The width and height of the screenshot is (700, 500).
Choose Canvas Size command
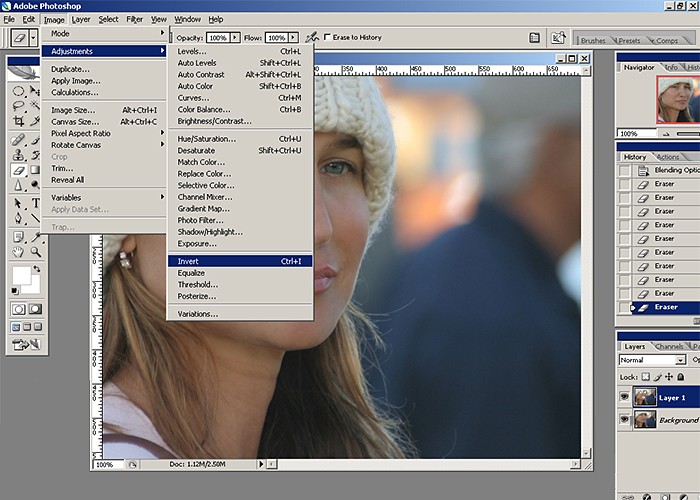[x=104, y=121]
